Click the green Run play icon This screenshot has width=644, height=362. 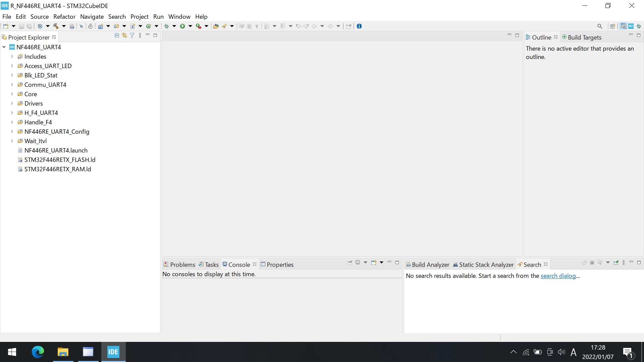[x=182, y=26]
